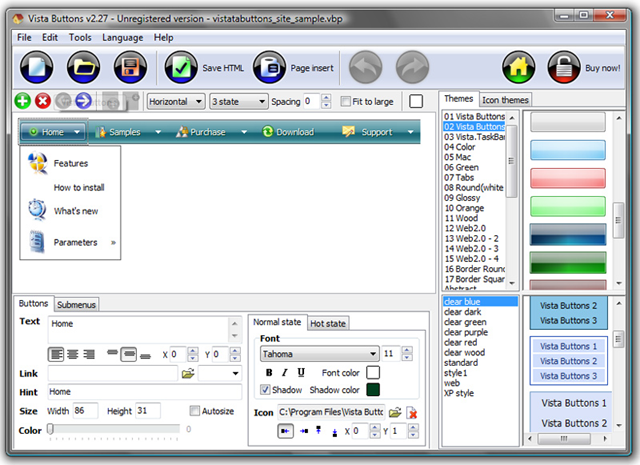Uncheck the Shadow checkbox
This screenshot has height=465, width=640.
click(265, 390)
